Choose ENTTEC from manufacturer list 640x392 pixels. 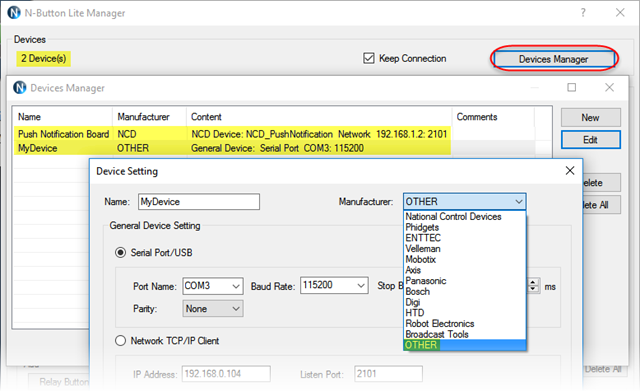tap(464, 238)
